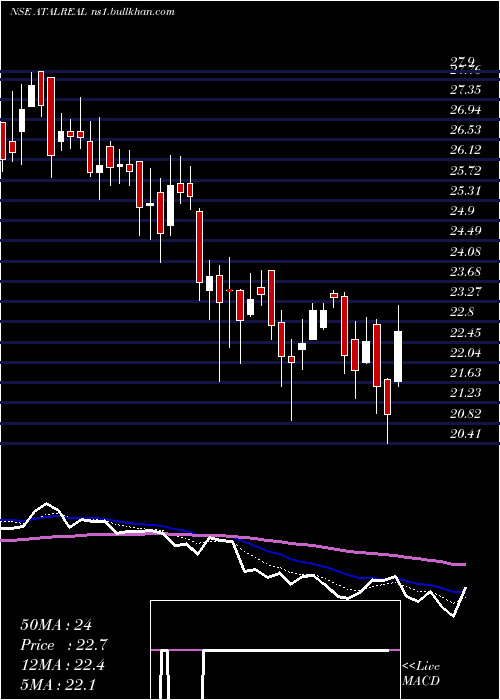
Task: Select the 26.53 price axis label
Action: pos(465,130)
